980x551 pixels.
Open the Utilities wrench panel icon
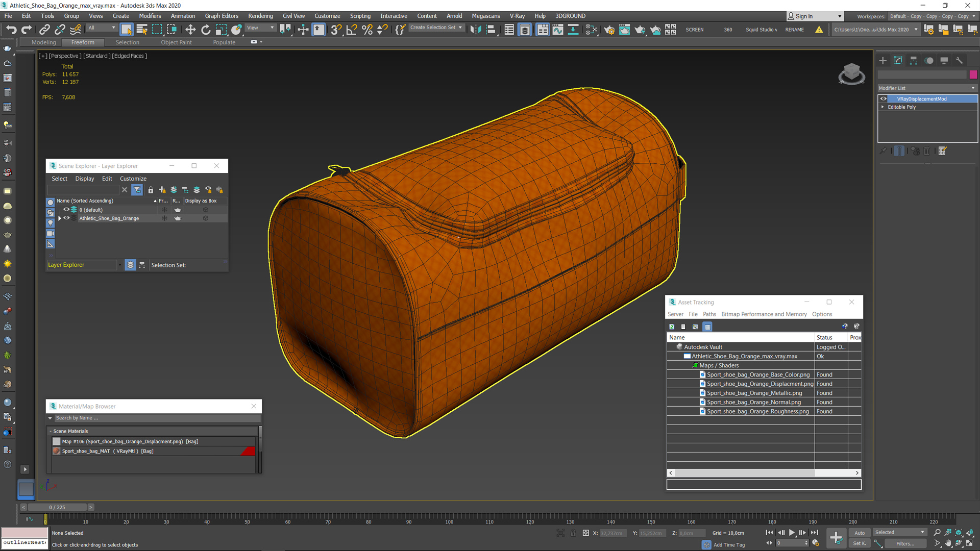point(960,61)
